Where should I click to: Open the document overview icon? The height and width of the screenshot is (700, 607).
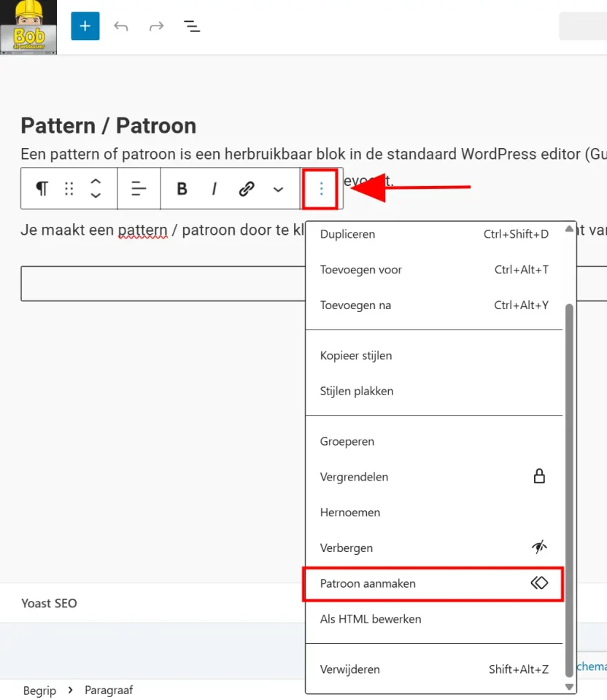tap(191, 26)
